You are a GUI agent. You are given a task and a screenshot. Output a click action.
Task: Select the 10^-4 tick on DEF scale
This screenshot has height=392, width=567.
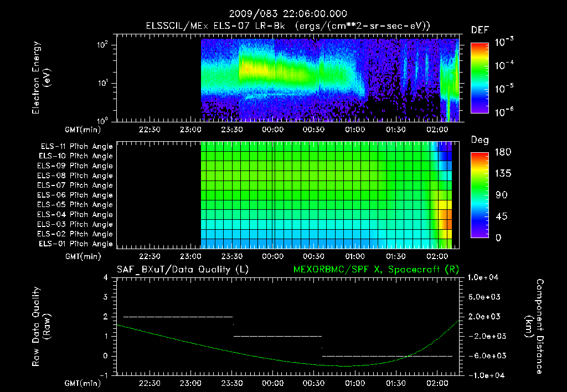pos(504,65)
